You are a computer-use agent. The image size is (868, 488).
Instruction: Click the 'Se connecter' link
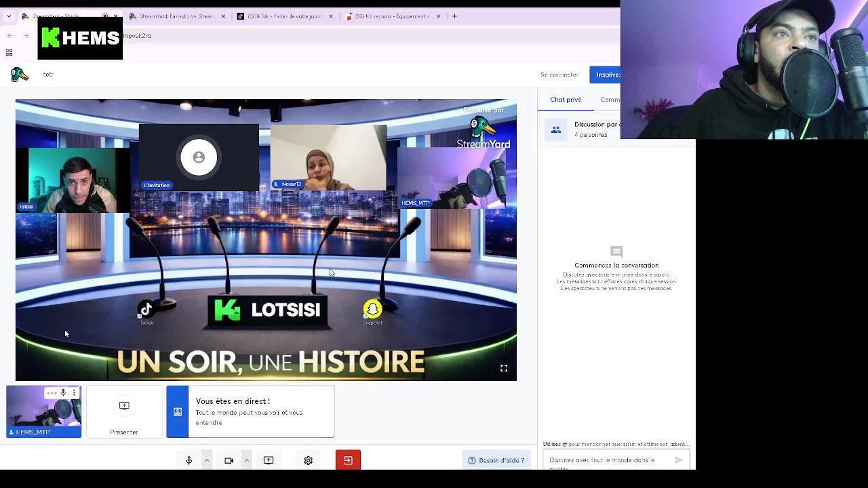(559, 75)
